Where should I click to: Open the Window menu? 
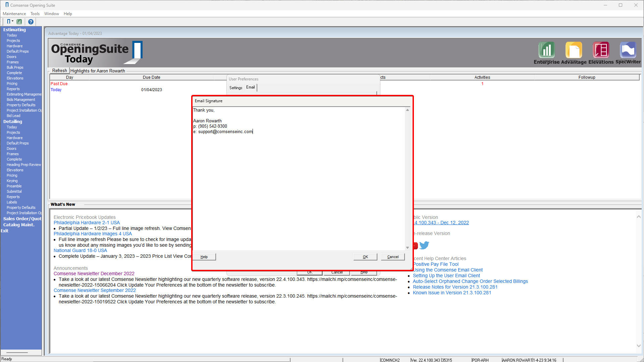click(52, 14)
